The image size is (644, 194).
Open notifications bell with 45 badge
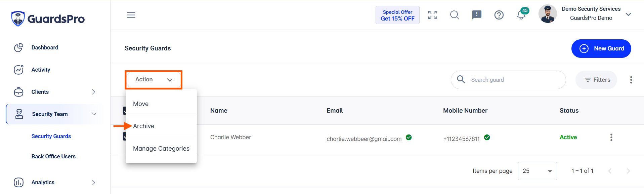(522, 14)
